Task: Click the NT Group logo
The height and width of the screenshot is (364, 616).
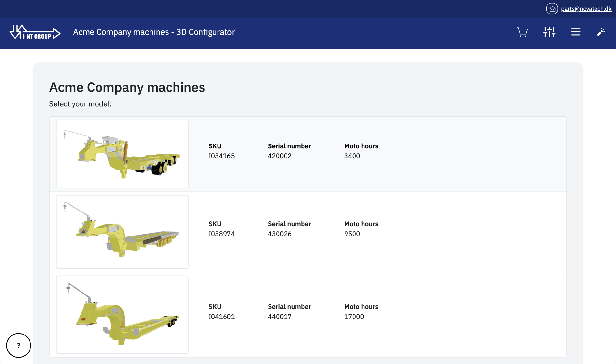Action: pyautogui.click(x=35, y=32)
